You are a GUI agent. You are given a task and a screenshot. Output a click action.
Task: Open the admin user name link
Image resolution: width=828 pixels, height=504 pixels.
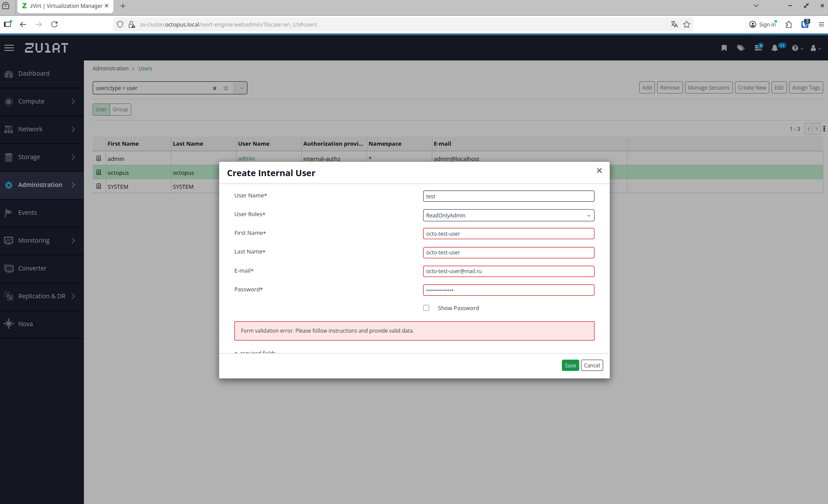247,159
